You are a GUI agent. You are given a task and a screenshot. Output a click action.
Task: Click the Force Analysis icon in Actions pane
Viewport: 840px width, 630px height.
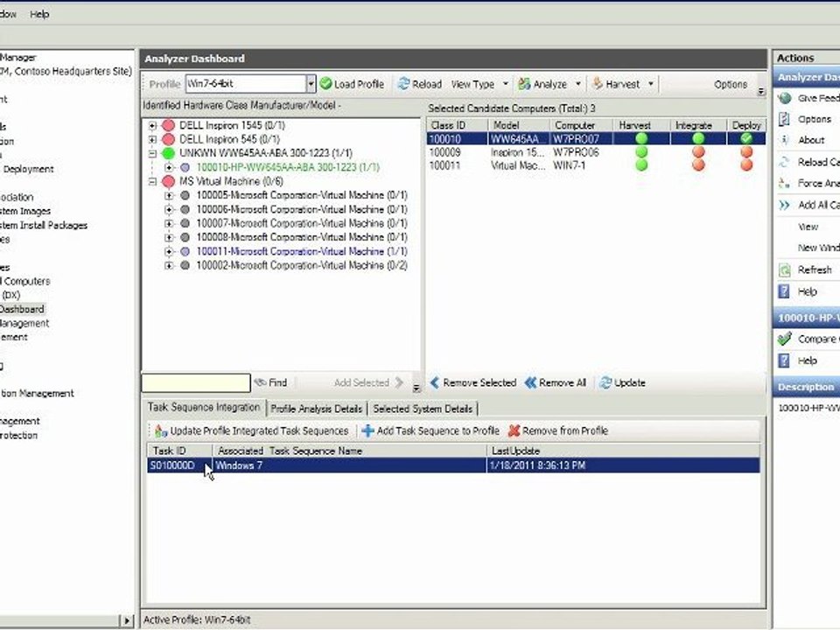(x=784, y=183)
